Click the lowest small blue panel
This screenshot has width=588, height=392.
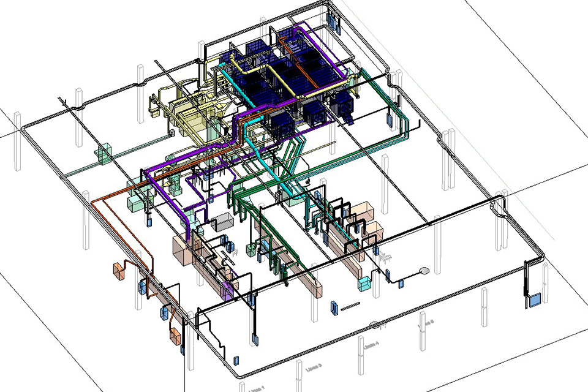point(236,360)
